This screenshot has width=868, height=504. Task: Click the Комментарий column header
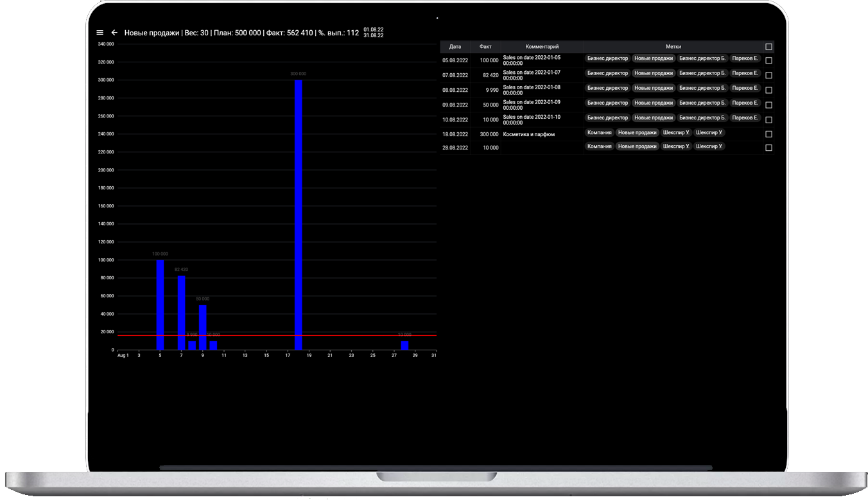[542, 47]
